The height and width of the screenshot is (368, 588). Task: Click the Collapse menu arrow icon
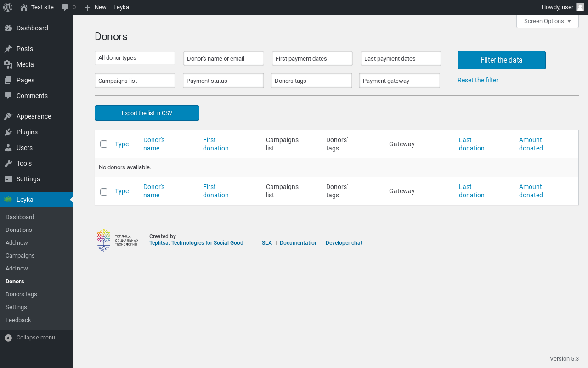click(x=8, y=338)
